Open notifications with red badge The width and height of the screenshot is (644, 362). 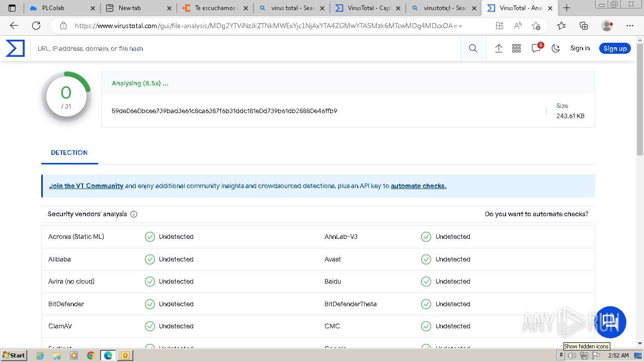[537, 48]
